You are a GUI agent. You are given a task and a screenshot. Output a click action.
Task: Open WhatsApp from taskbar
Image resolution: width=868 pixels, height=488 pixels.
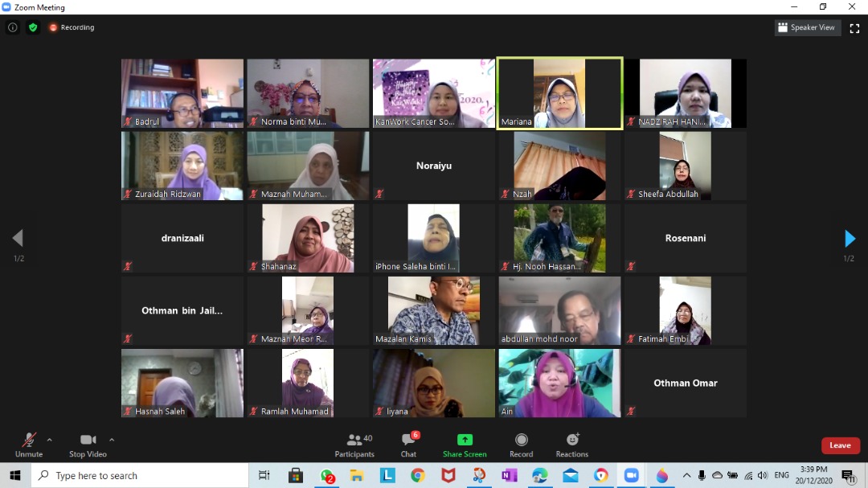tap(326, 475)
